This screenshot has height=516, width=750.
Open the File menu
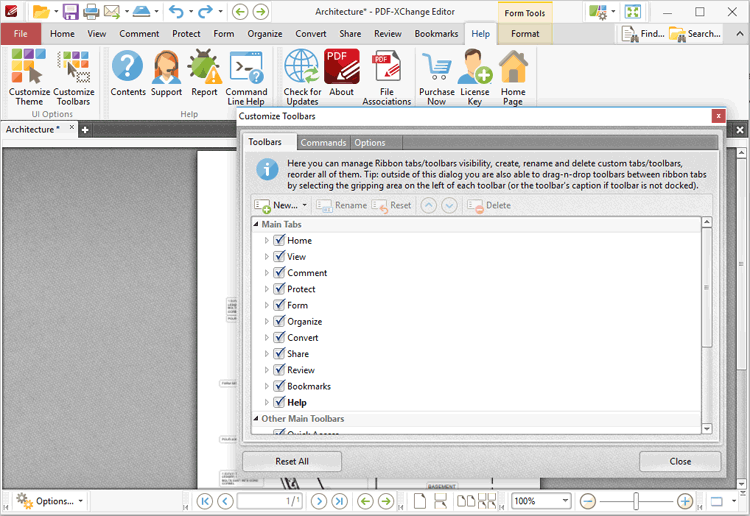21,34
